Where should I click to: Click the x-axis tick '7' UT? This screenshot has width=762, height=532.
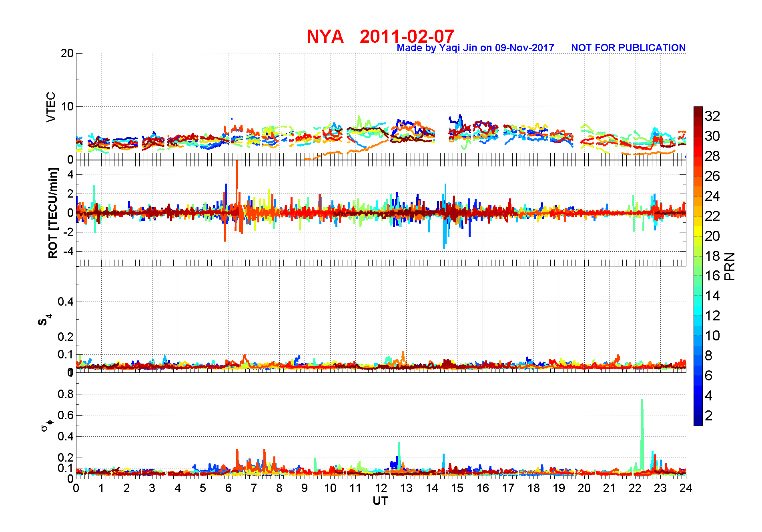tap(254, 488)
